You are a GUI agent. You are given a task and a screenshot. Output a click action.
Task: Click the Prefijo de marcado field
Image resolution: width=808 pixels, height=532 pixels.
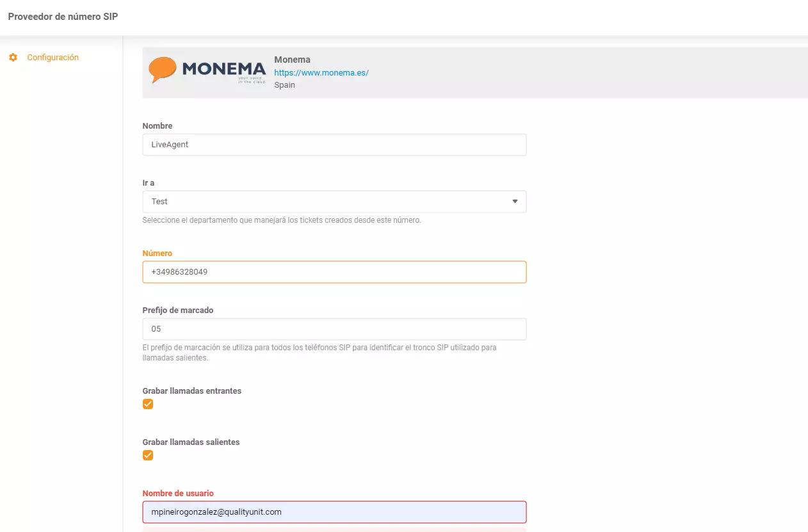point(334,328)
